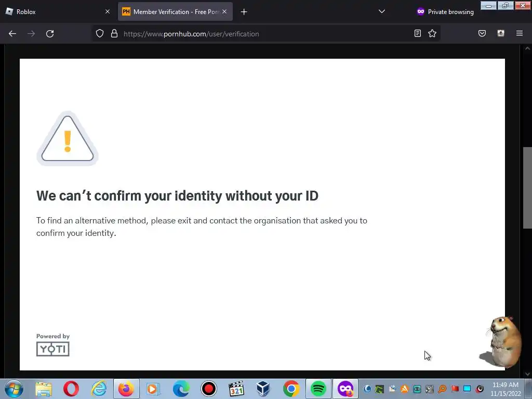Bookmark this page with the star

(432, 33)
